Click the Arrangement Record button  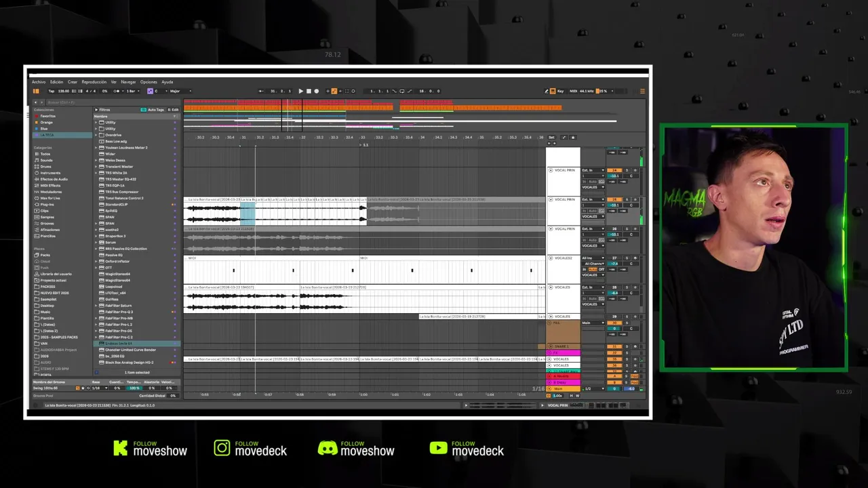click(316, 91)
